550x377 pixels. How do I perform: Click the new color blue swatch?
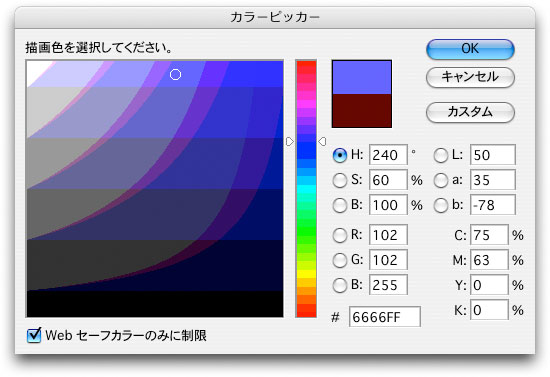pyautogui.click(x=362, y=78)
